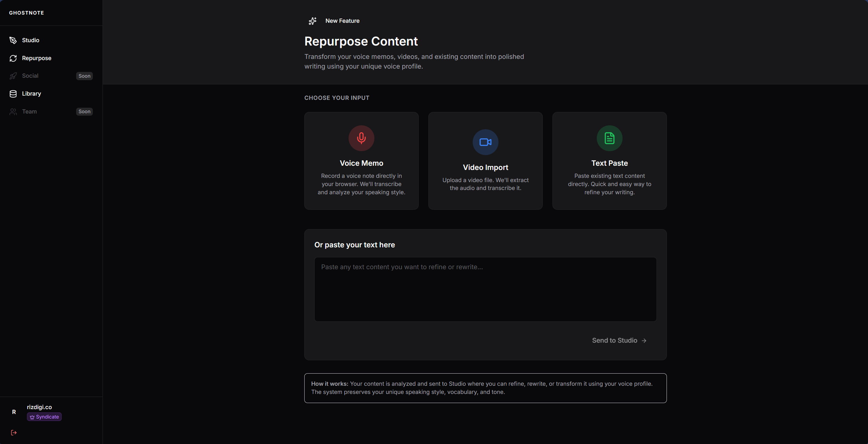Select the Team people icon
Screen dimensions: 868x444
[13, 112]
